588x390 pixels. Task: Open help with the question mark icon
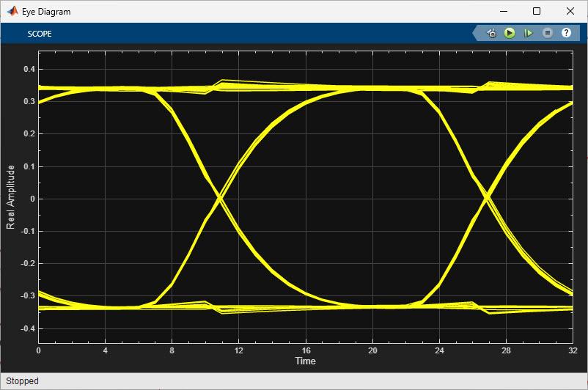click(566, 33)
